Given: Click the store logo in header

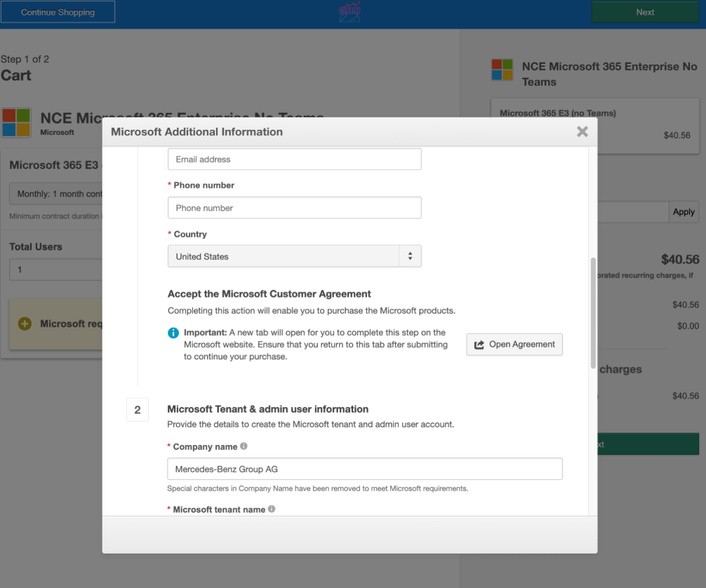Looking at the screenshot, I should (x=349, y=12).
